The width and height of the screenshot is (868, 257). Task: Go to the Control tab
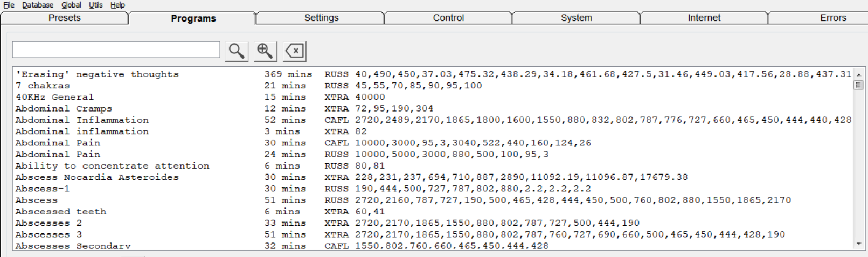click(x=448, y=18)
